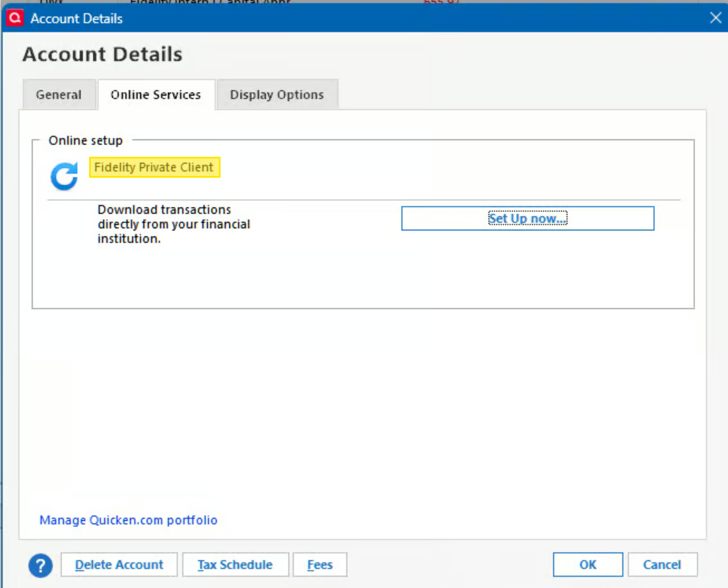Click the Download transactions description text

(x=174, y=224)
